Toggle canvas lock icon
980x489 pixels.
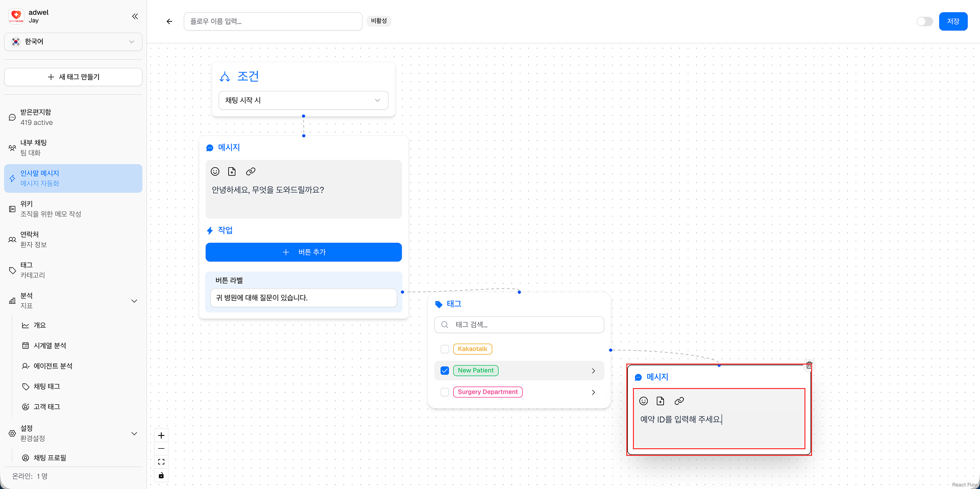click(x=161, y=475)
